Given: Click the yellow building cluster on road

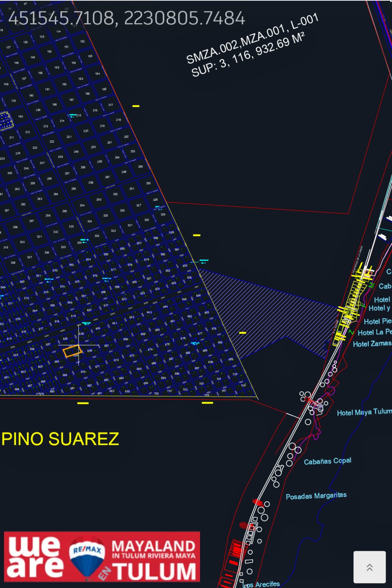Looking at the screenshot, I should click(x=351, y=301).
